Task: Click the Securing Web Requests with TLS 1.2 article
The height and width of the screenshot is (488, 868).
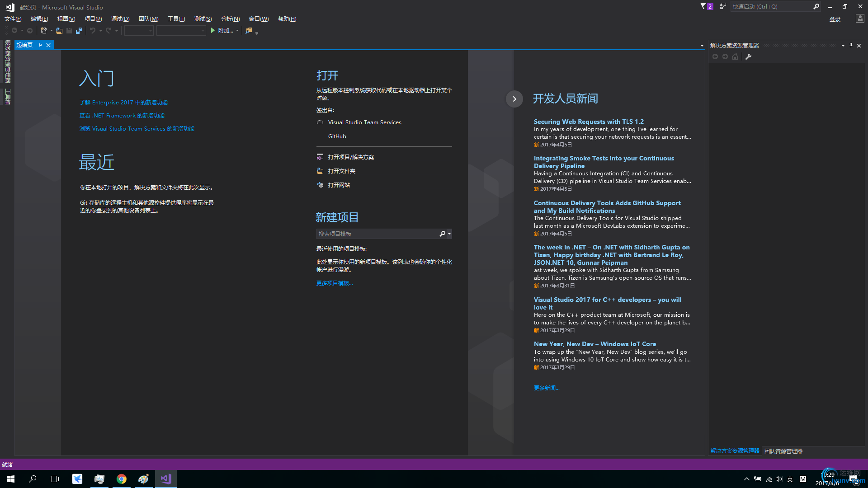Action: coord(588,122)
